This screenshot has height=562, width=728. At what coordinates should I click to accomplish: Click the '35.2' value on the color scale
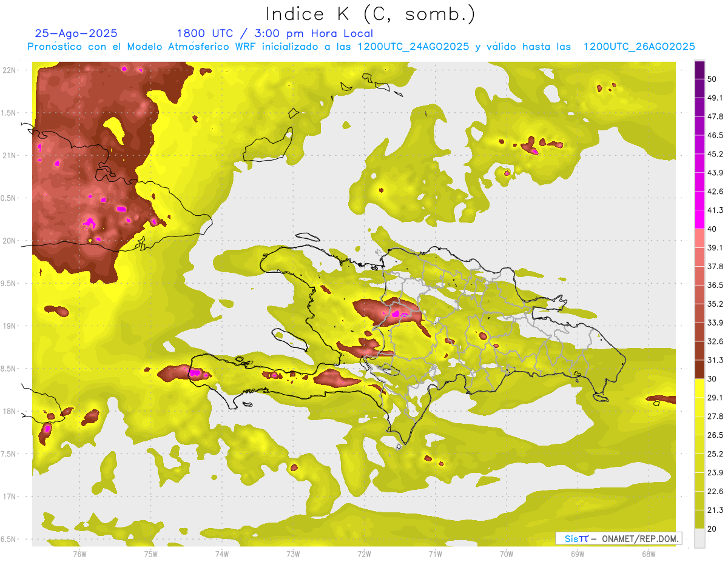715,304
